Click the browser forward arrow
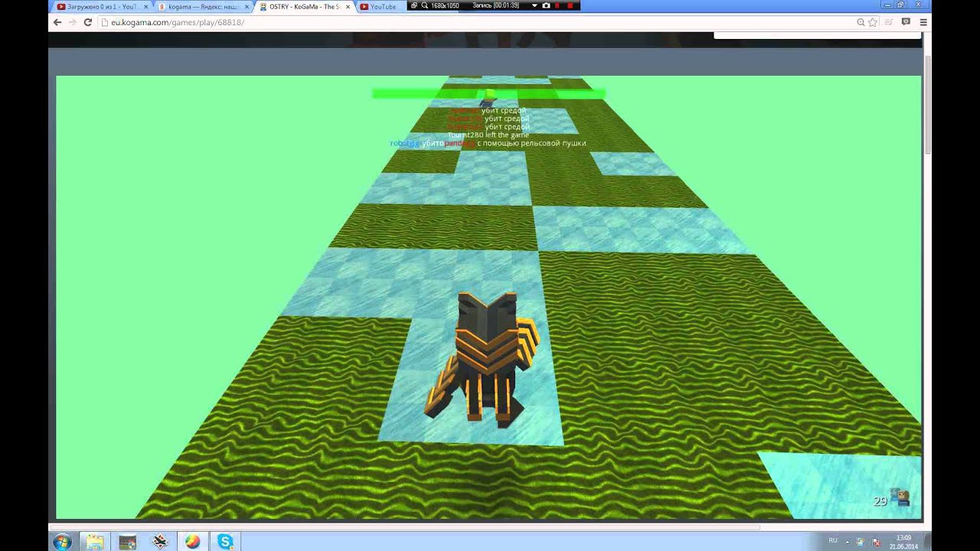Screen dimensions: 980x551 pos(73,22)
